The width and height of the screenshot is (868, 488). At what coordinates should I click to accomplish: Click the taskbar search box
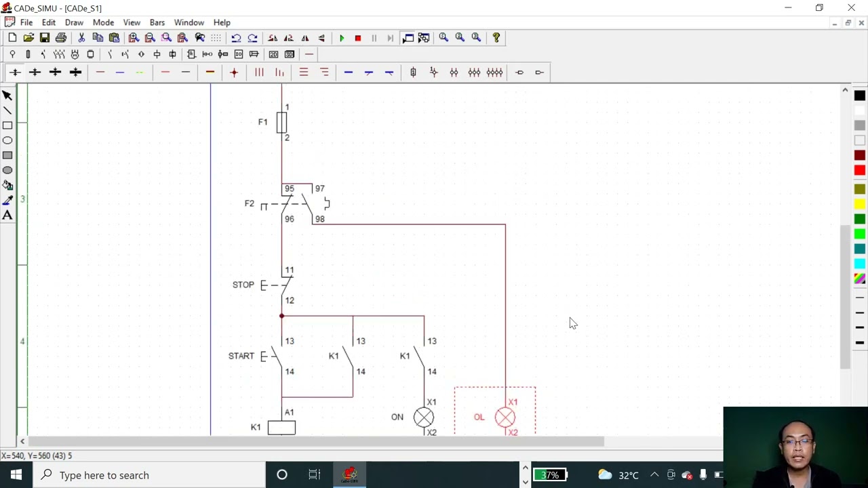click(x=149, y=475)
